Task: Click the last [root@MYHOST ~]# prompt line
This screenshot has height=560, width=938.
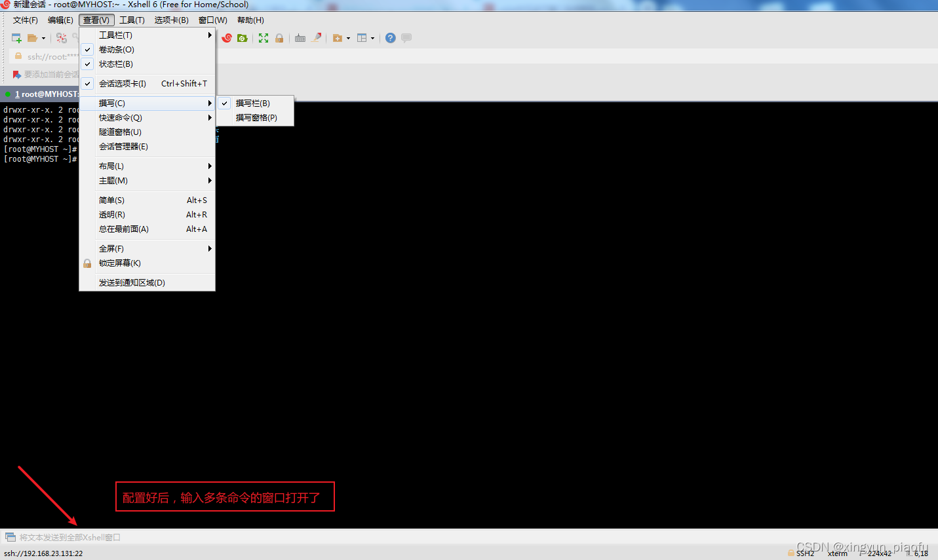Action: (40, 159)
